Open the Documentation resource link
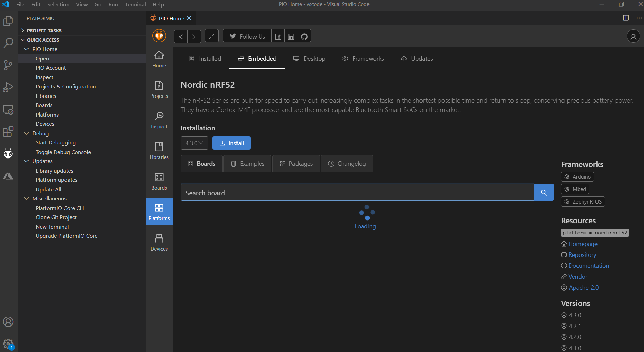 pos(588,266)
